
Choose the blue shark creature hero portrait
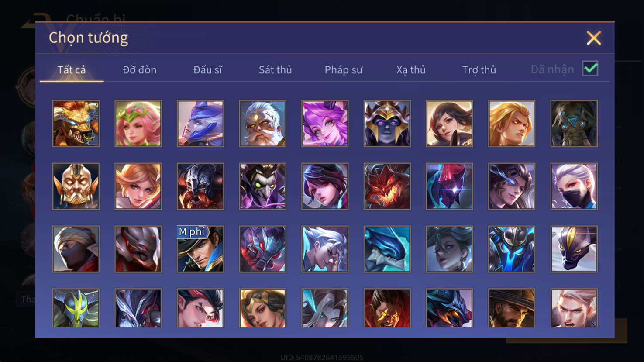click(x=387, y=249)
